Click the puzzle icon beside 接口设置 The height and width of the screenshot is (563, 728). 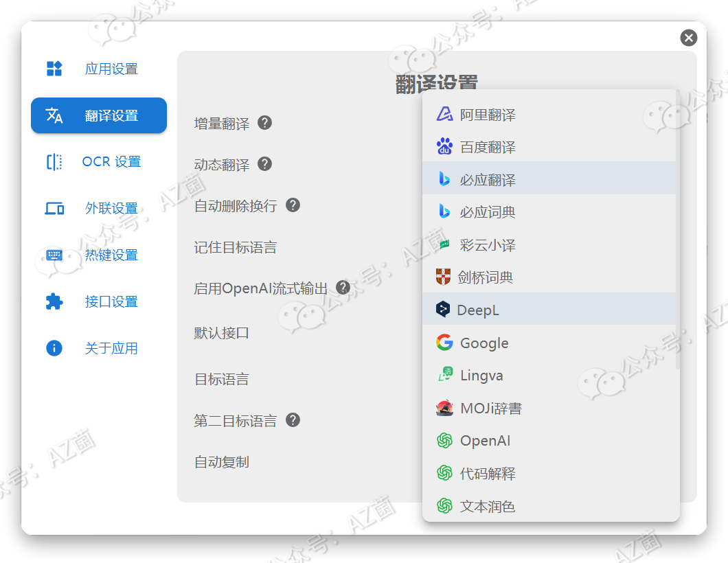(x=54, y=301)
